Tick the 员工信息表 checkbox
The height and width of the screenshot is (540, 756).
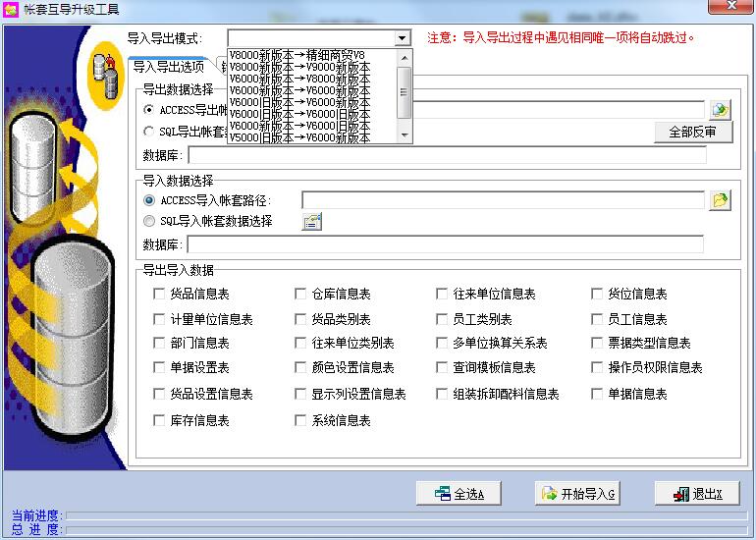coord(598,319)
